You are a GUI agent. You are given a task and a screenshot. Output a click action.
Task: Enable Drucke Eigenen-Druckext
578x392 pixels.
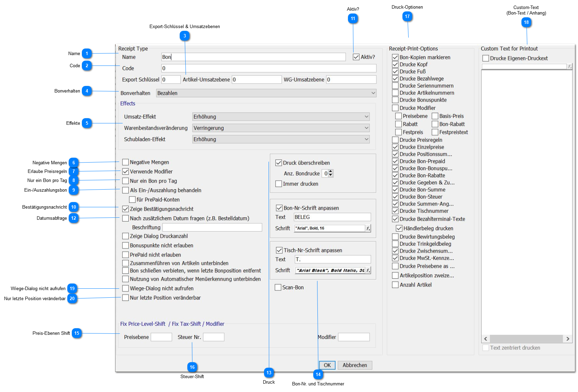click(486, 58)
